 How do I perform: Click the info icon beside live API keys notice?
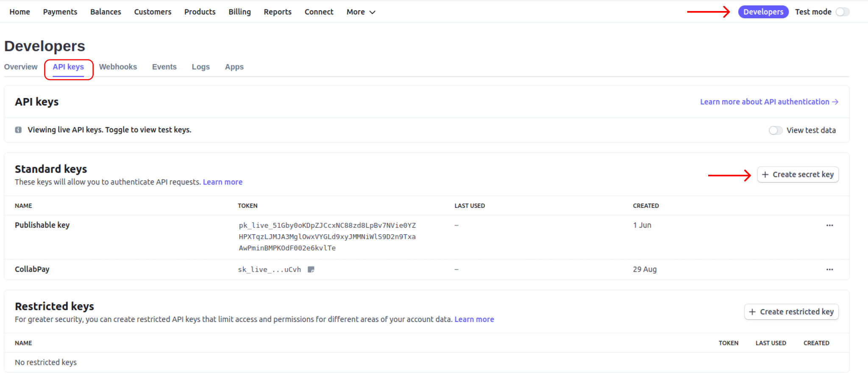(x=18, y=130)
